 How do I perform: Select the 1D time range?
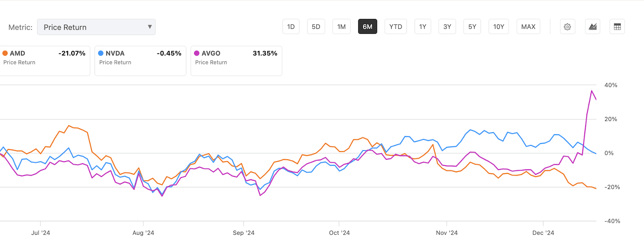tap(291, 27)
